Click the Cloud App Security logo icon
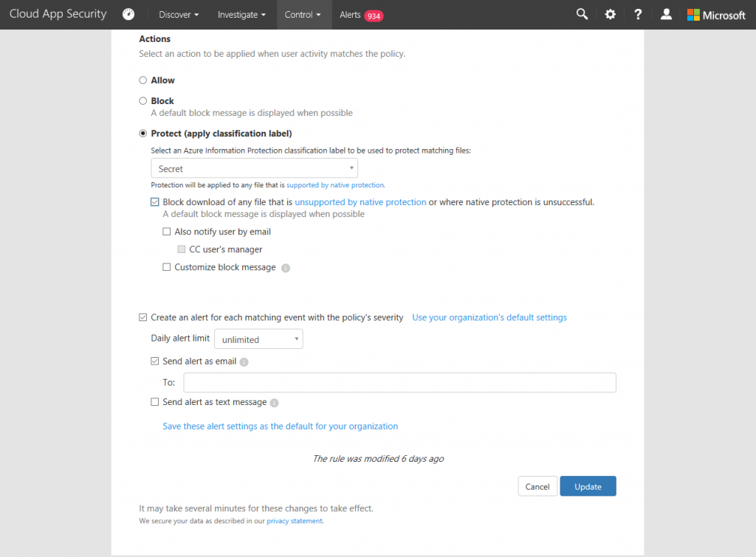 (128, 13)
